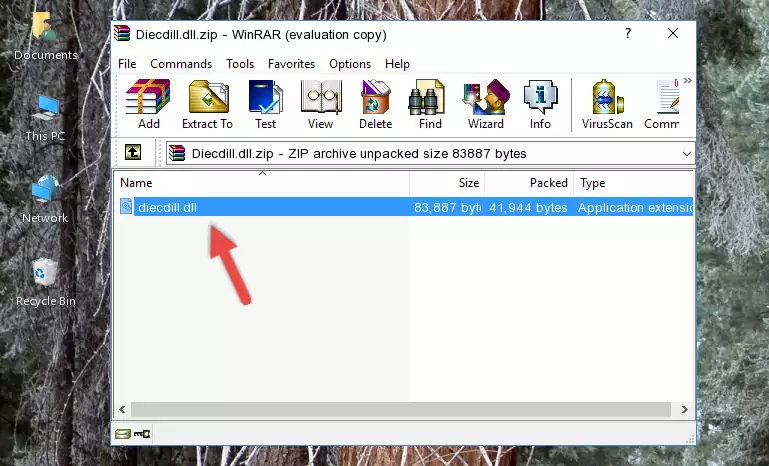Run the Test archive tool
Image resolution: width=769 pixels, height=466 pixels.
[265, 104]
